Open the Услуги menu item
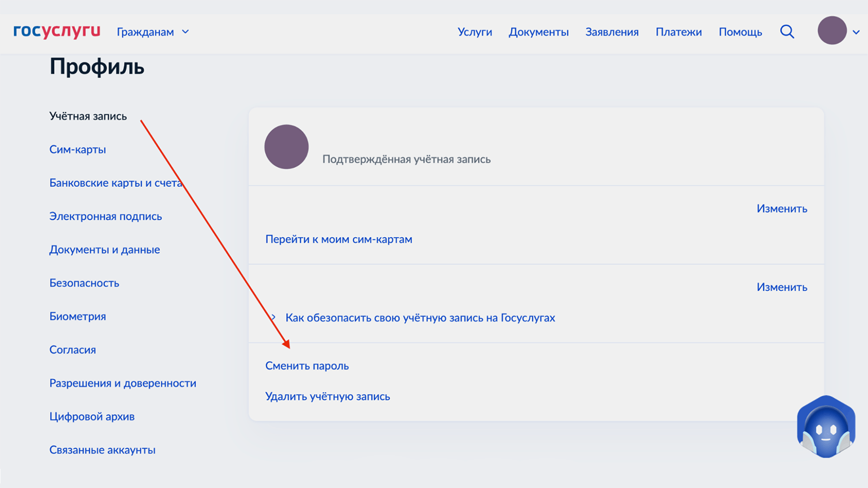 pyautogui.click(x=475, y=32)
